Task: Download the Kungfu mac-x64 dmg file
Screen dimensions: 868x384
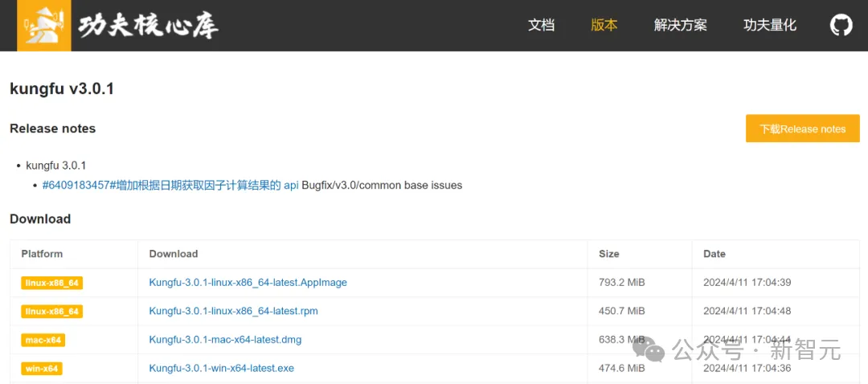Action: coord(225,340)
